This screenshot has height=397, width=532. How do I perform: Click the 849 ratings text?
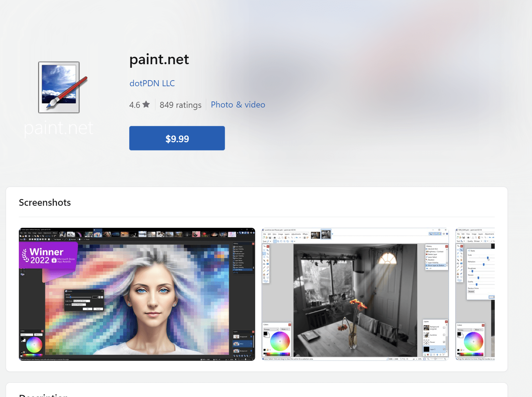[180, 105]
